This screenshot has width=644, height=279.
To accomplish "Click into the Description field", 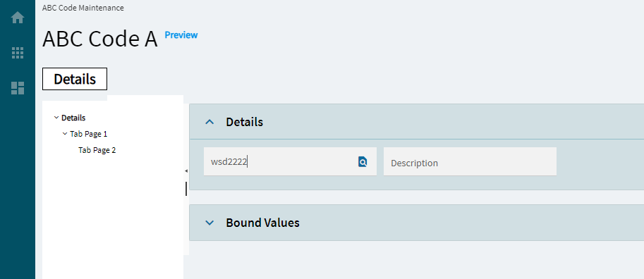I will (470, 161).
